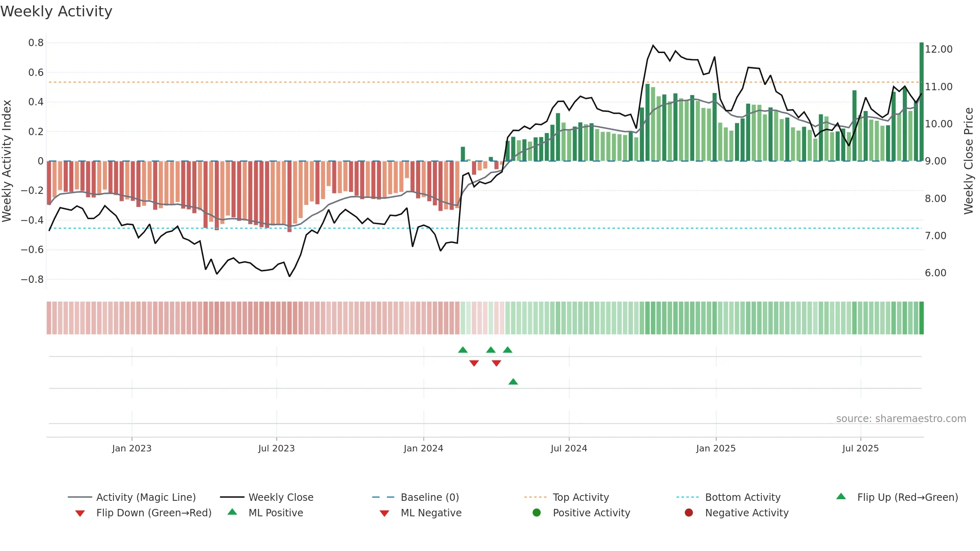This screenshot has height=551, width=980.
Task: Click the Weekly Activity chart title
Action: (56, 11)
